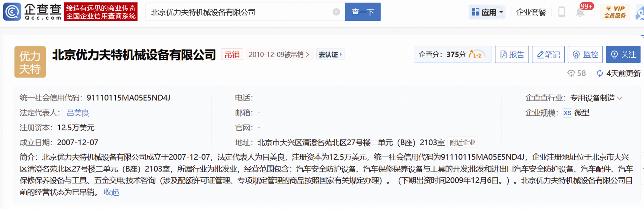The width and height of the screenshot is (644, 209).
Task: Click the XS enterprise scale badge
Action: [x=567, y=113]
